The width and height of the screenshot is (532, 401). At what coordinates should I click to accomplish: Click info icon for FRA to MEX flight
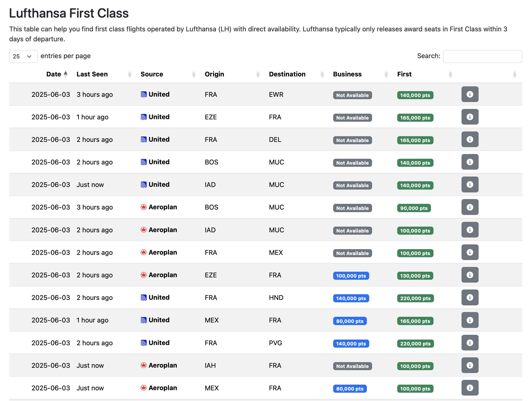470,252
